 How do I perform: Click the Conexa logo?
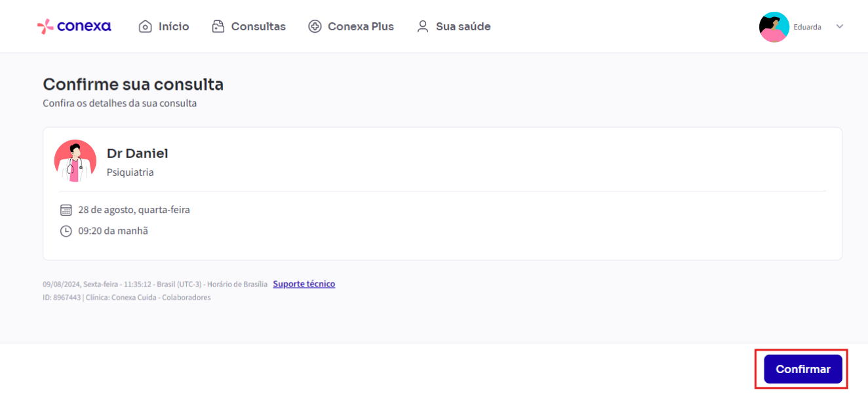click(74, 26)
